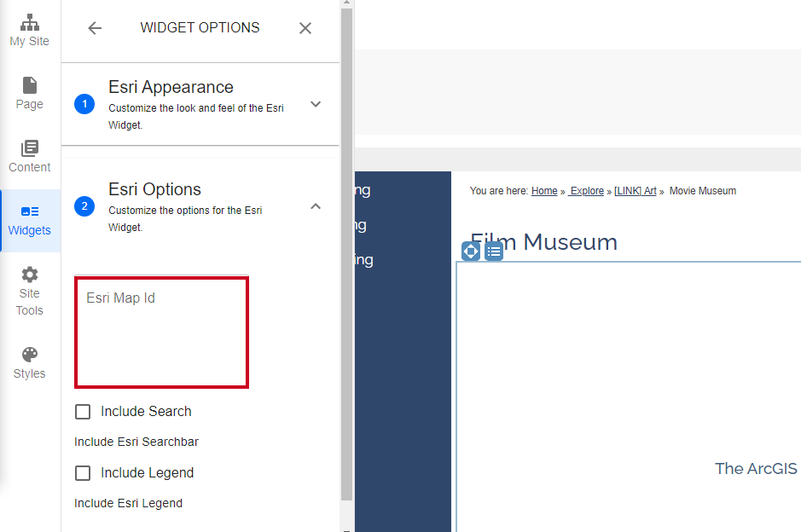Close the Widget Options panel
Screen dimensions: 801x532
305,28
